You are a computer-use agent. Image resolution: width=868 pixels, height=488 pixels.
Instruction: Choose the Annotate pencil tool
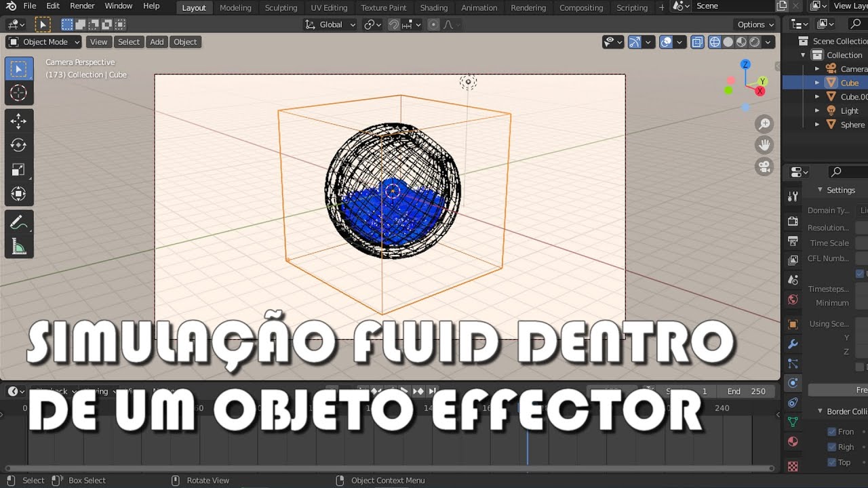click(x=18, y=222)
